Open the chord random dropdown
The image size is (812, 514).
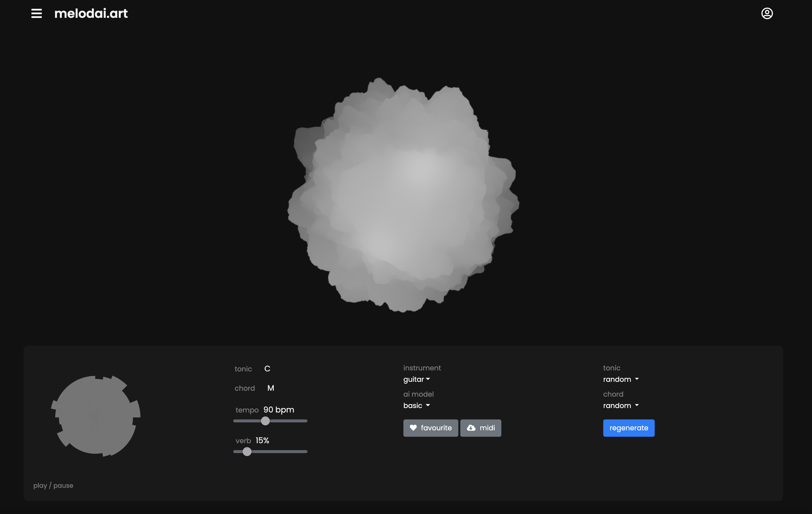(x=621, y=405)
